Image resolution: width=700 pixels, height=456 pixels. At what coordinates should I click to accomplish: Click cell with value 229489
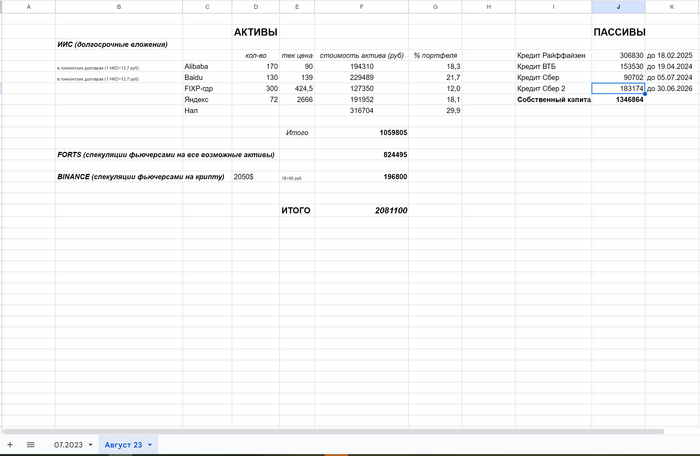coord(362,78)
